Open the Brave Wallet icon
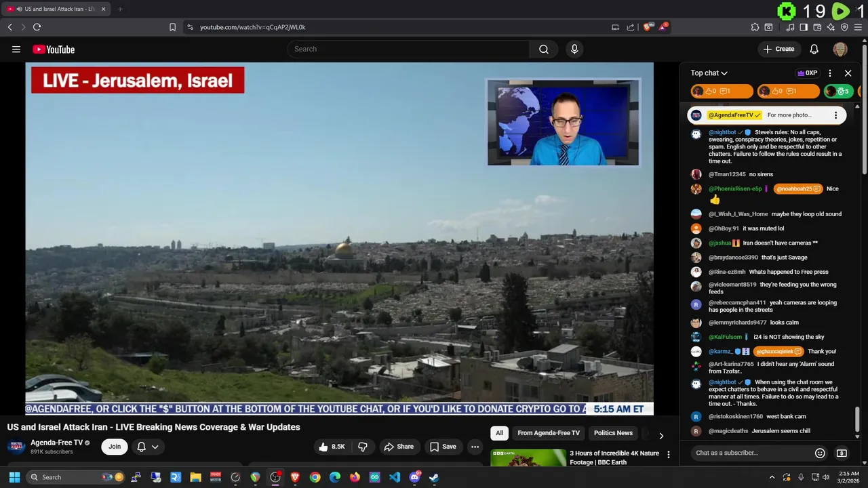Viewport: 868px width, 488px height. click(x=817, y=27)
